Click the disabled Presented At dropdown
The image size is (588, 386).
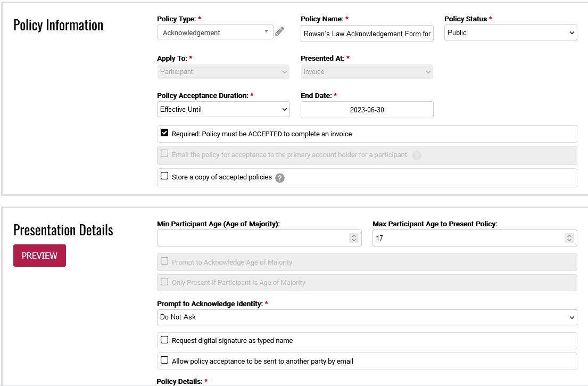point(367,72)
